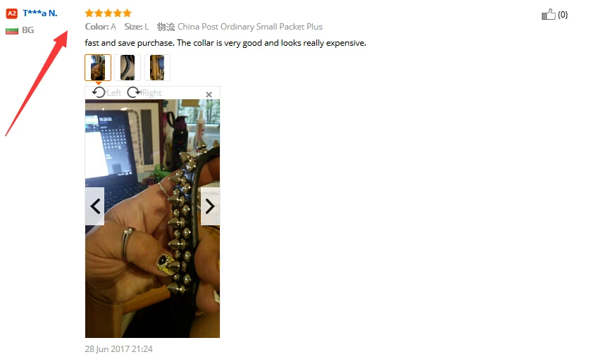This screenshot has height=364, width=589.
Task: Click the A2 buyer level badge
Action: [x=12, y=13]
